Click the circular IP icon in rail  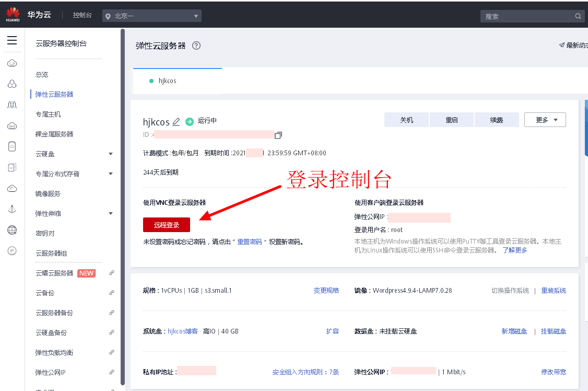pos(12,251)
